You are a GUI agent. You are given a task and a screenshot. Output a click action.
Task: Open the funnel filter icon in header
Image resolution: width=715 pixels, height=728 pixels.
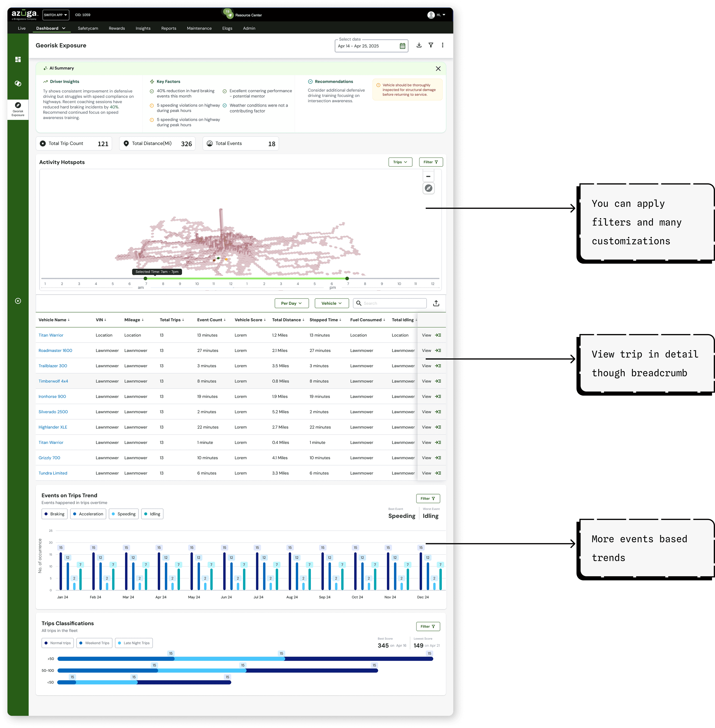point(431,45)
